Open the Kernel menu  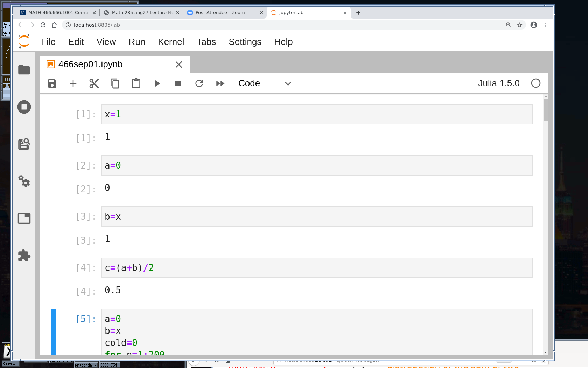(171, 42)
